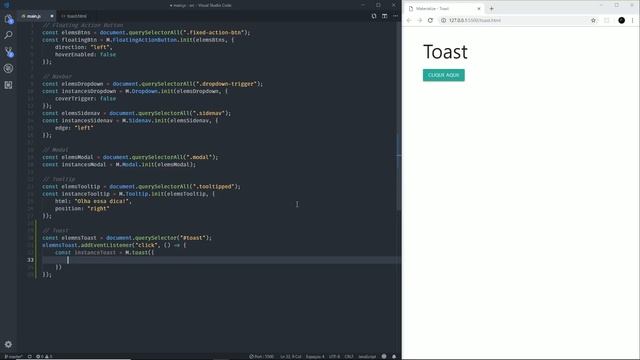The height and width of the screenshot is (360, 640).
Task: Click the Toast heading on the page
Action: [445, 52]
